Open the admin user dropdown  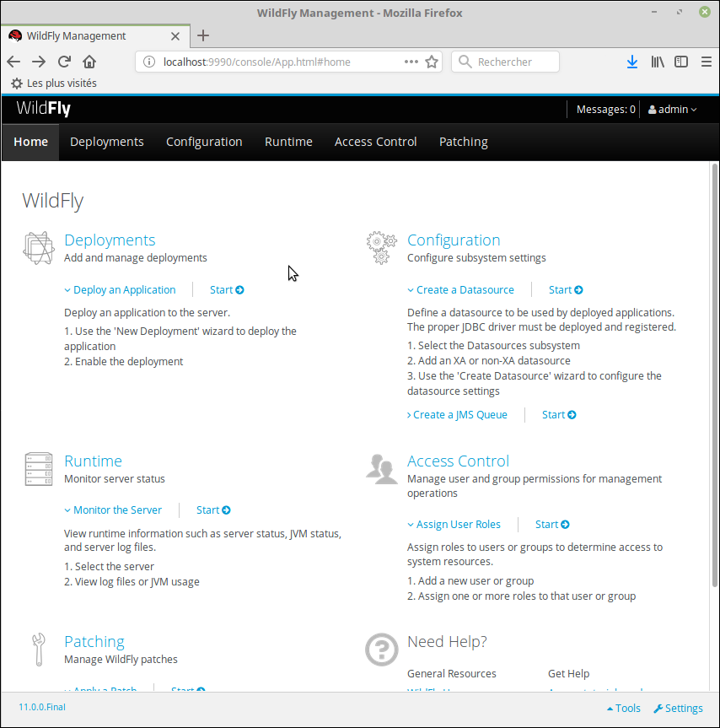point(673,109)
